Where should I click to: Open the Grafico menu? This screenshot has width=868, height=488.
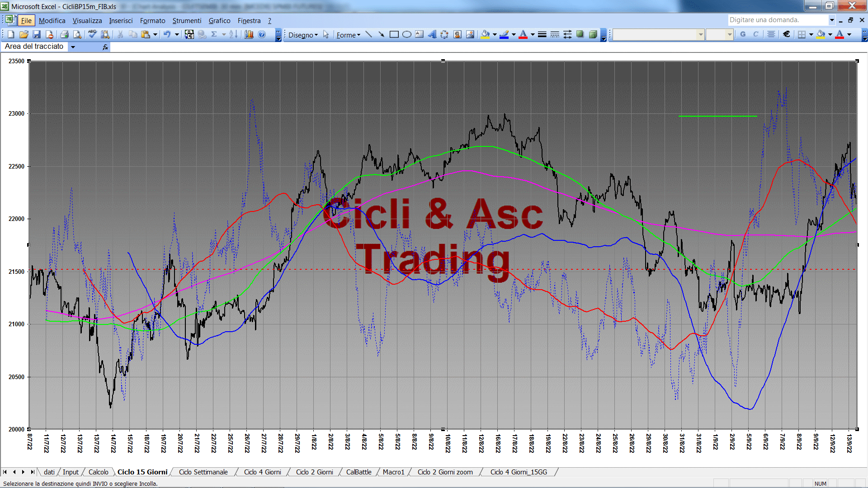[219, 20]
